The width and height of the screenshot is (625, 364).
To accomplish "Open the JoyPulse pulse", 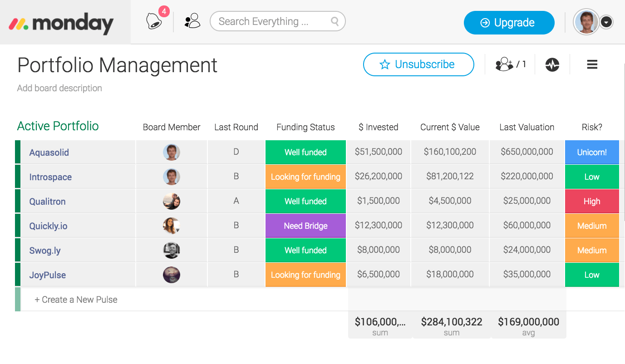I will click(47, 275).
